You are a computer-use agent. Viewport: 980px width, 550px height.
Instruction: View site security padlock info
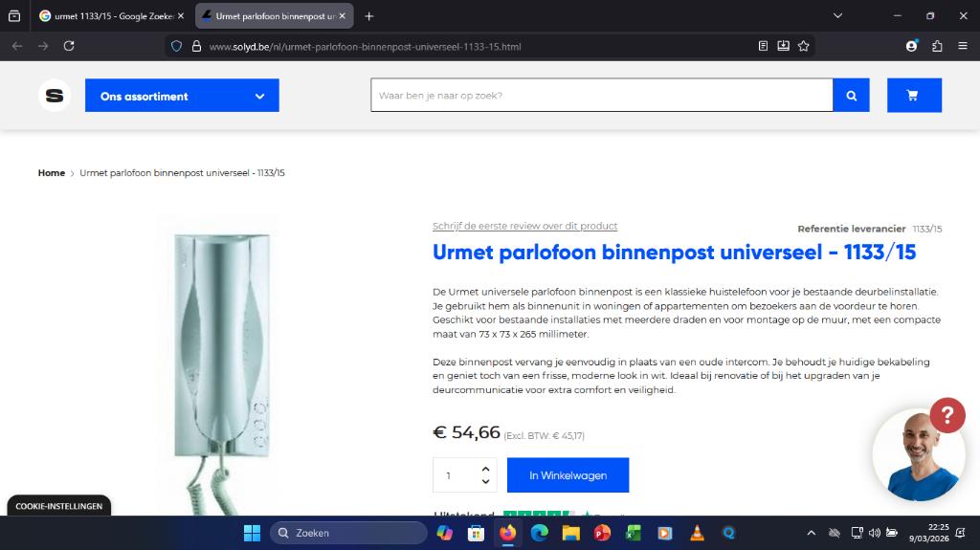tap(196, 46)
